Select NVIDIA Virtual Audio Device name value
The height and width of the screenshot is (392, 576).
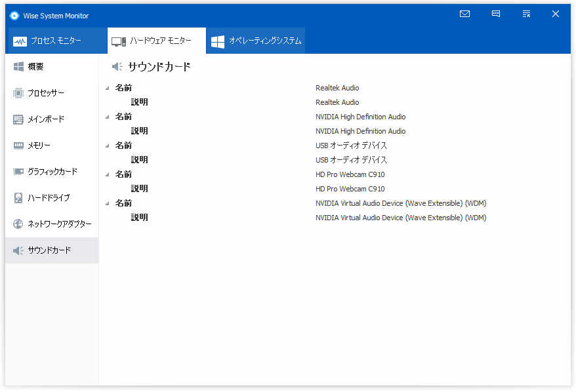point(401,203)
